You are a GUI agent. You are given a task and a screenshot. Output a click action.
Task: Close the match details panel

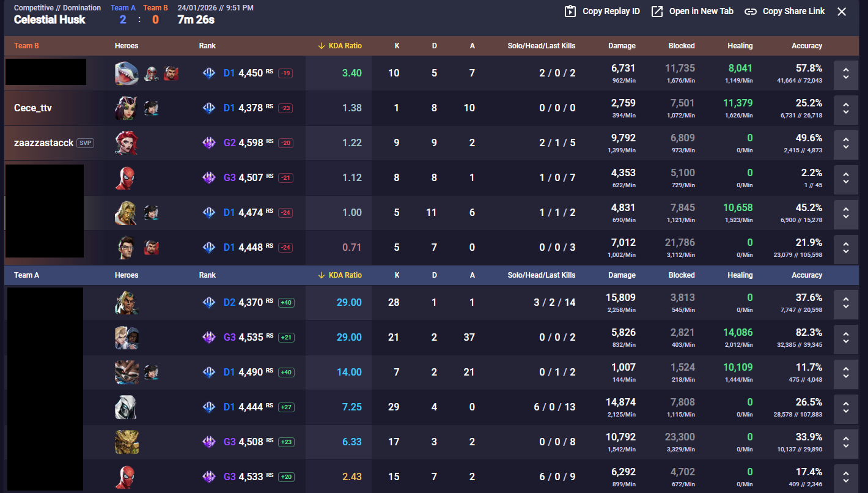tap(842, 12)
